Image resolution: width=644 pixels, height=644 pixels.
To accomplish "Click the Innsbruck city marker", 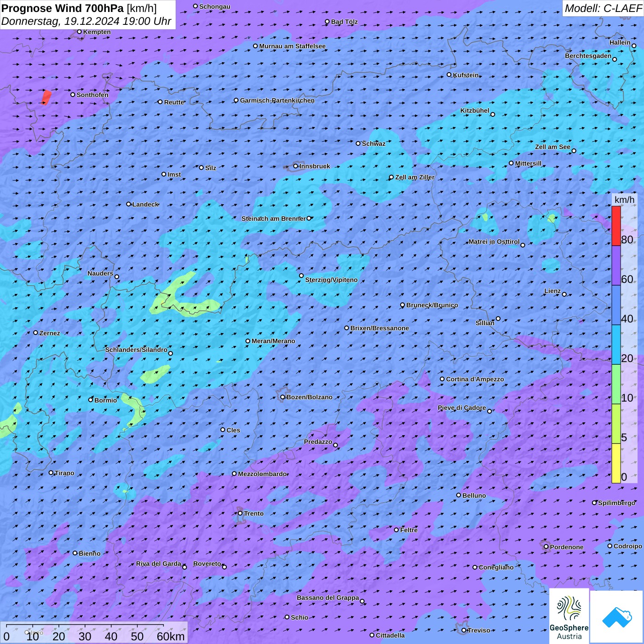I will coord(296,166).
